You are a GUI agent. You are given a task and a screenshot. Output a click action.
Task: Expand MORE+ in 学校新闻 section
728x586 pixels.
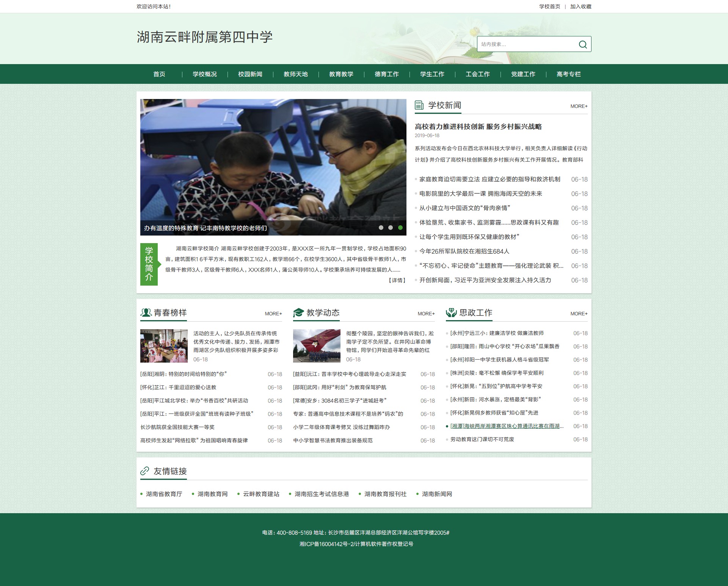click(579, 106)
